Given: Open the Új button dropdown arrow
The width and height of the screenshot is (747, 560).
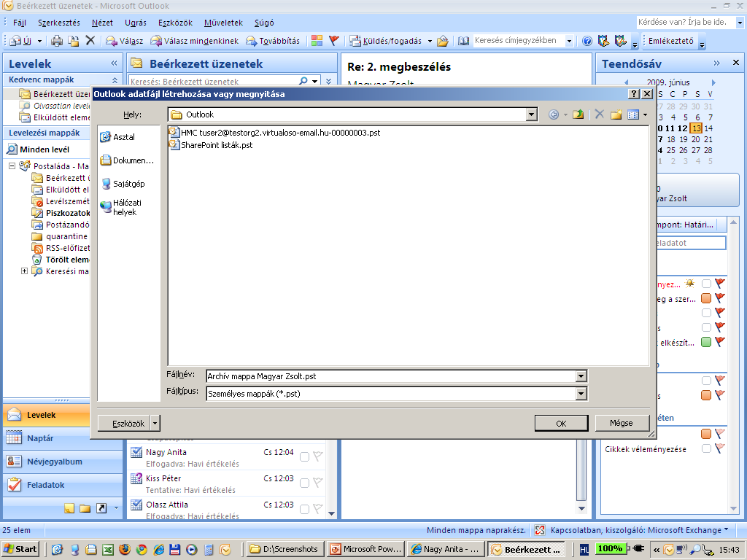Looking at the screenshot, I should pyautogui.click(x=39, y=41).
